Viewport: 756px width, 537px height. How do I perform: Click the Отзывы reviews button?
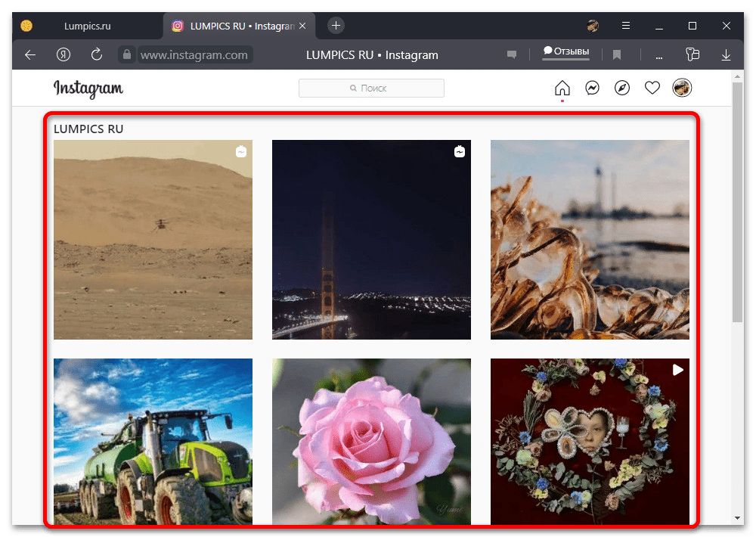pos(565,52)
